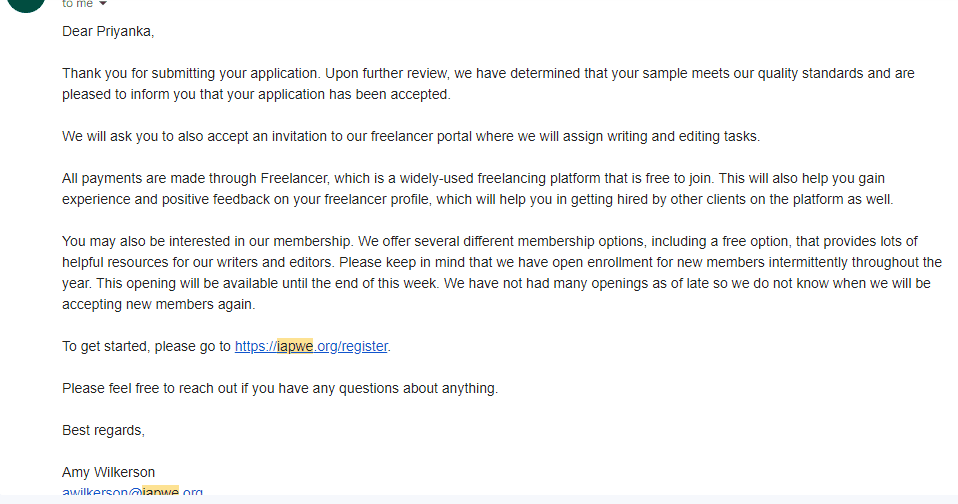
Task: Click the sender's green profile avatar
Action: [26, 4]
